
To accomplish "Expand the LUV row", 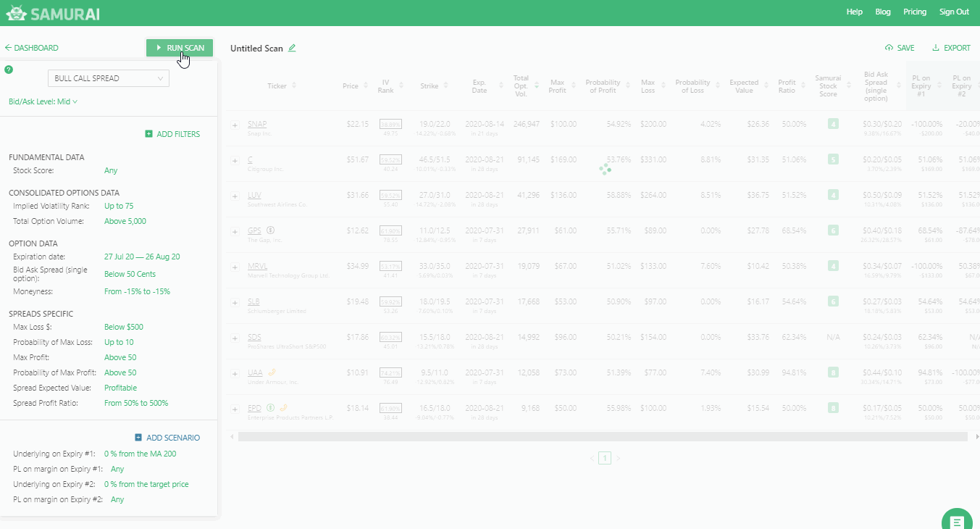I will [235, 196].
